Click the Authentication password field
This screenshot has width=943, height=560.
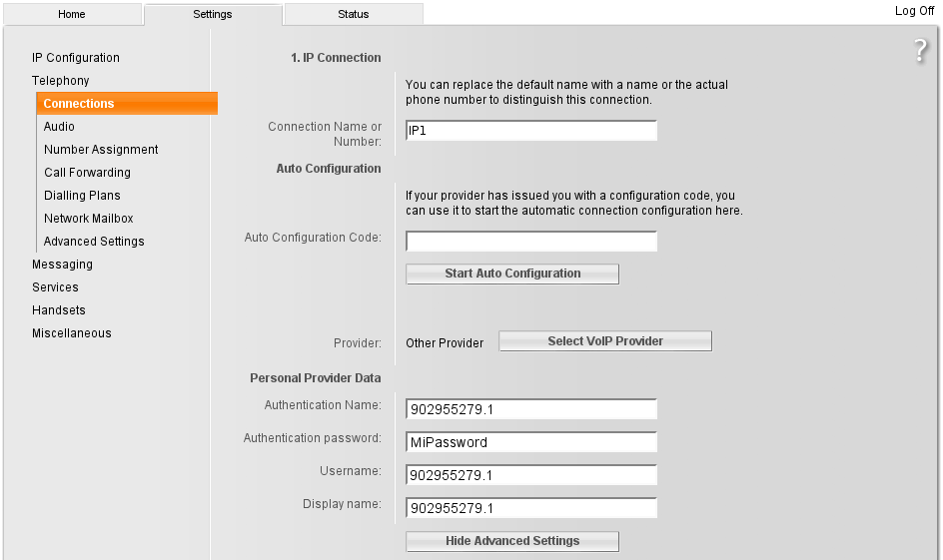pos(531,442)
